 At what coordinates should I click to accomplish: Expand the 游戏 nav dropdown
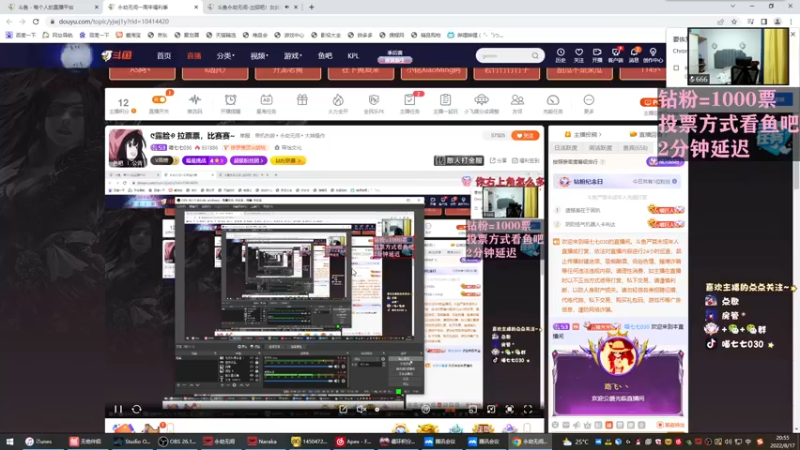pyautogui.click(x=293, y=56)
